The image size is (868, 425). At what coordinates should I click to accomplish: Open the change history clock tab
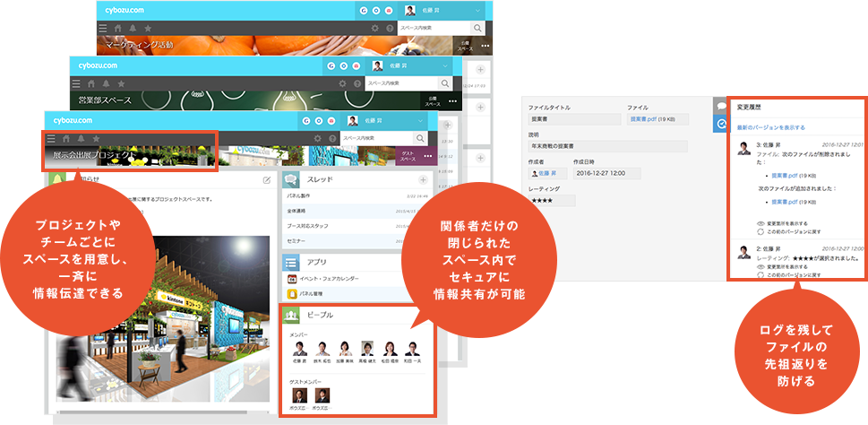pos(721,124)
